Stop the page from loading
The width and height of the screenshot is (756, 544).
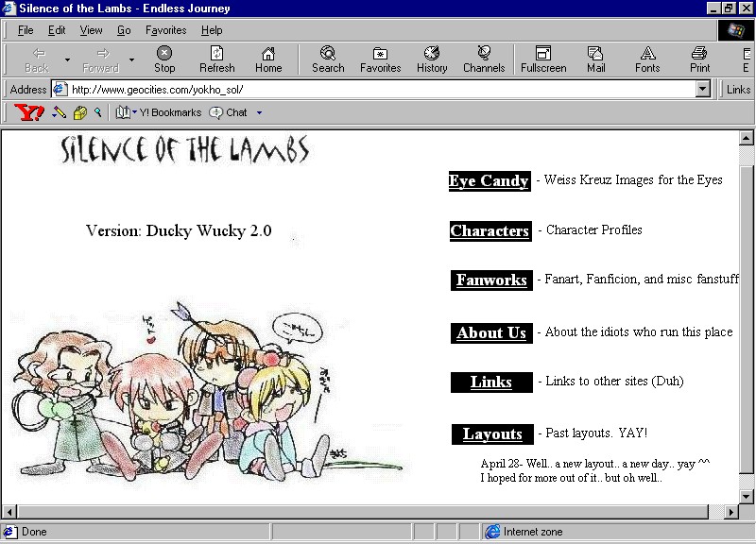164,59
